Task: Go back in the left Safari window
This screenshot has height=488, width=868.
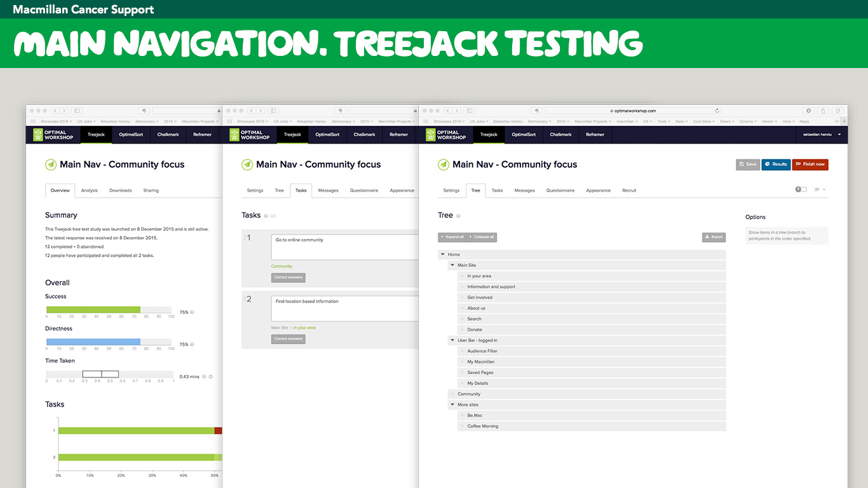Action: 55,111
